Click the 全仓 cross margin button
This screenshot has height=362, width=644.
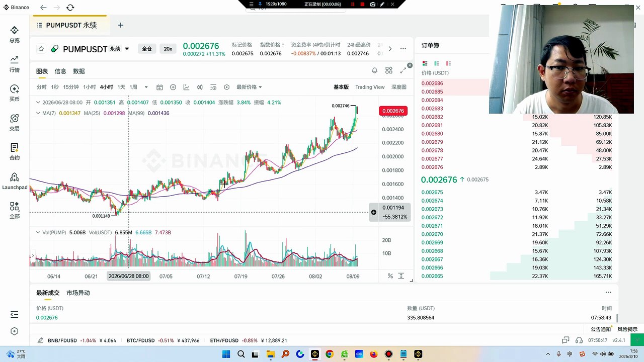pyautogui.click(x=146, y=49)
